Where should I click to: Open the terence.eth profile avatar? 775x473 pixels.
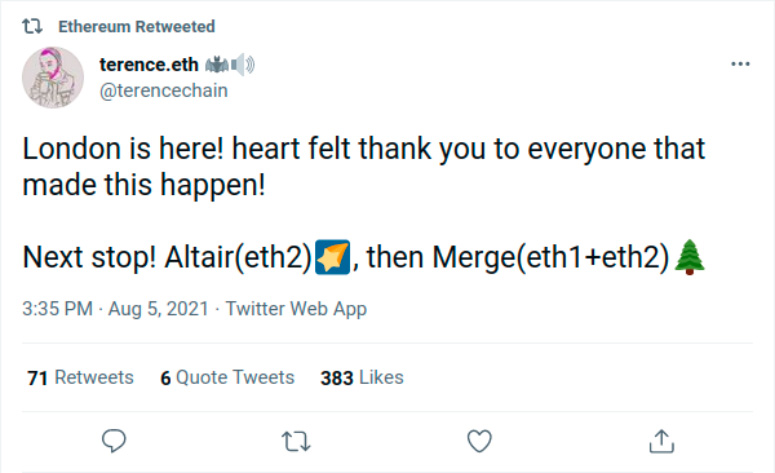53,75
